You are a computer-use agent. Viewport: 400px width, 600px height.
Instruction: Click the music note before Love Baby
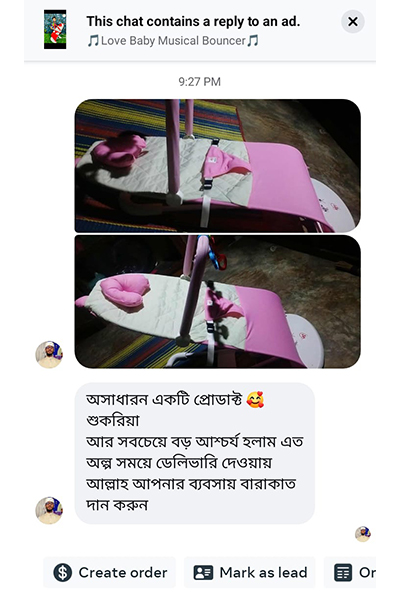click(93, 41)
